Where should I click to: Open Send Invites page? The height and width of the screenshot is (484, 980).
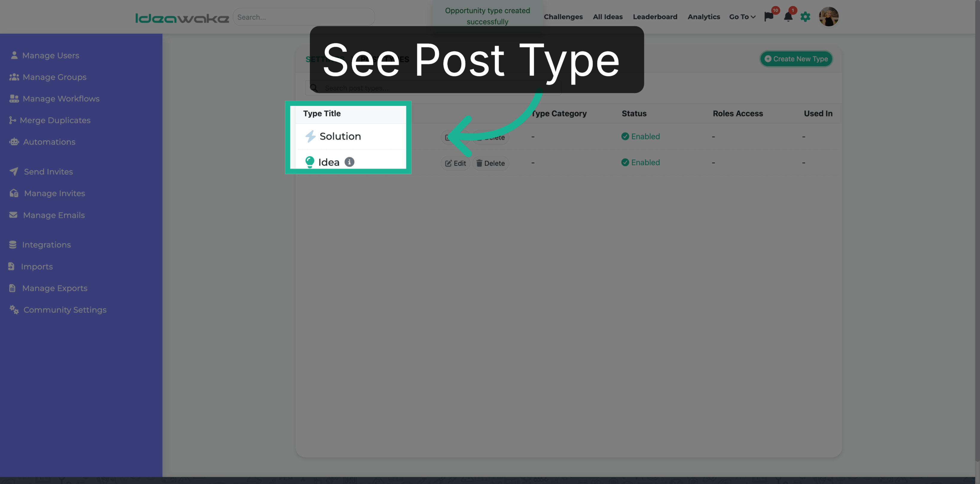pos(41,172)
